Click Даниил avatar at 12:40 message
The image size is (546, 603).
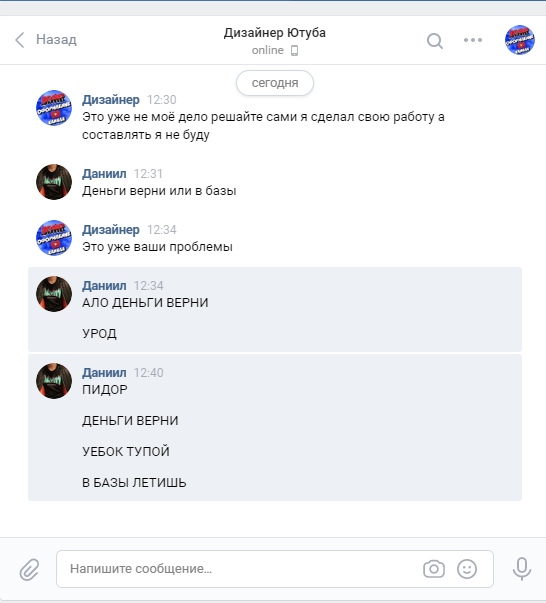(x=54, y=381)
